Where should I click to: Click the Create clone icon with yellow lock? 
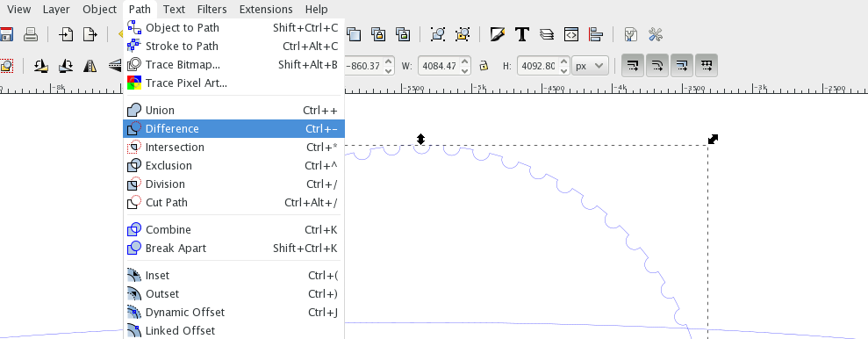coord(378,35)
